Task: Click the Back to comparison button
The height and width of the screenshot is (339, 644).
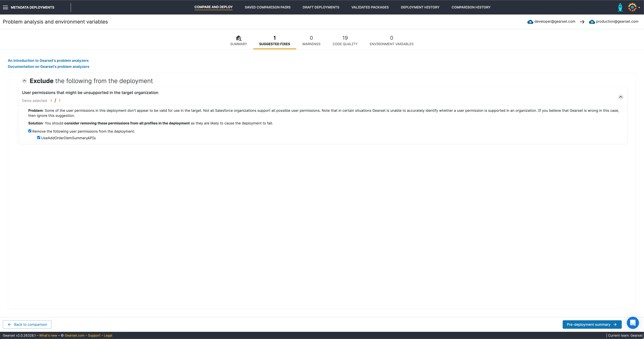Action: click(x=27, y=324)
